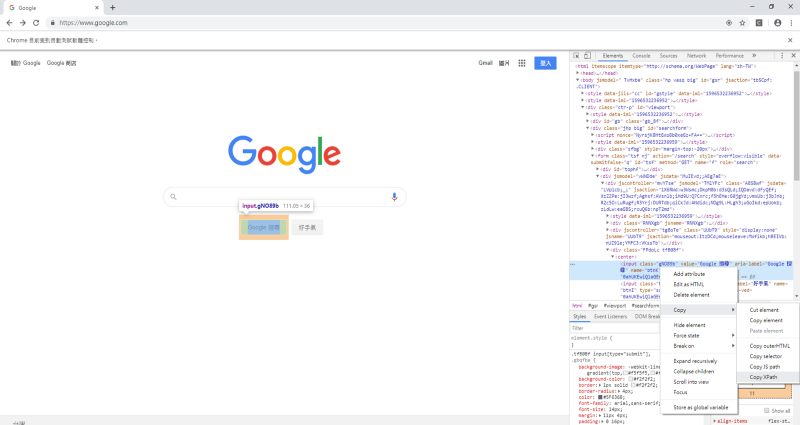This screenshot has width=800, height=425.
Task: Choose Copy outerHTML
Action: pos(767,345)
